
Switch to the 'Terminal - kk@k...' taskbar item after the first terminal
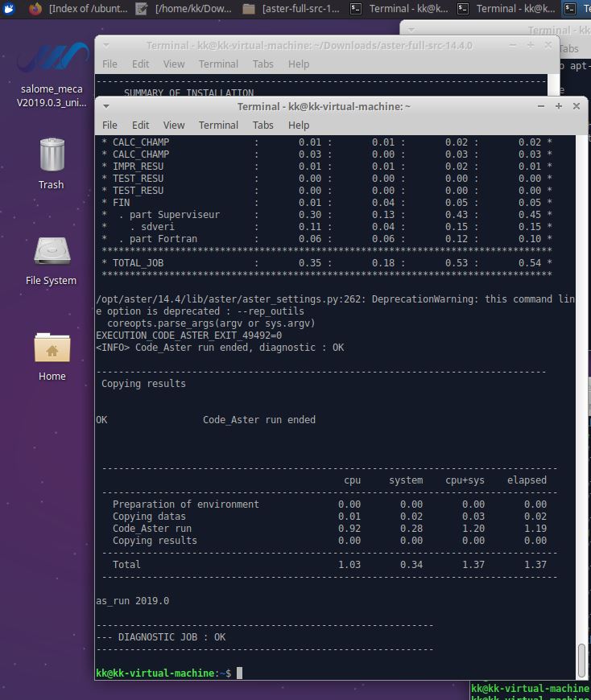(x=506, y=9)
